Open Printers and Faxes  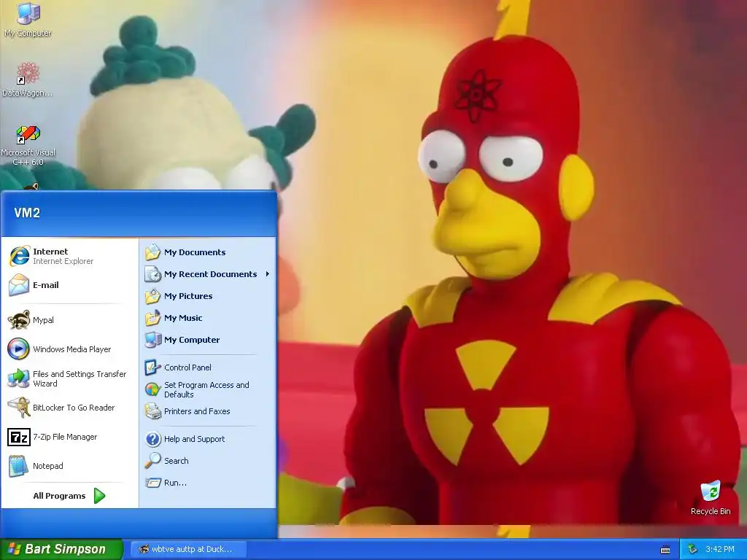point(208,411)
